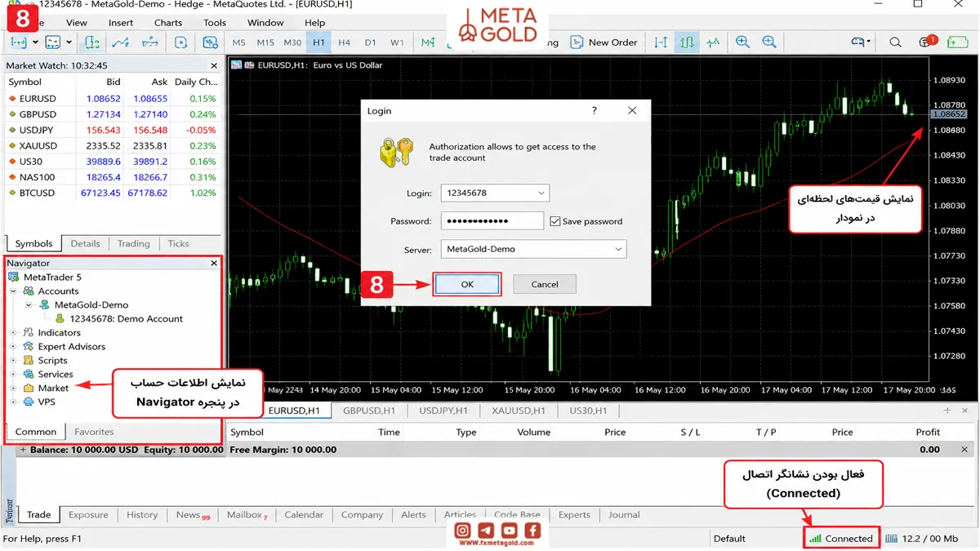Select the M15 timeframe button
The width and height of the screenshot is (980, 551).
point(265,42)
